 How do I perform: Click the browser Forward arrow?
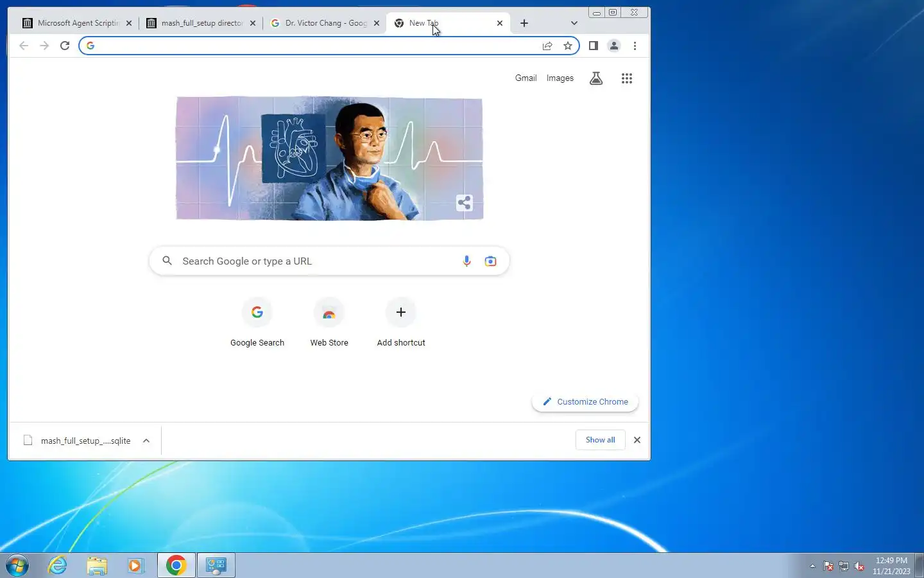tap(44, 46)
